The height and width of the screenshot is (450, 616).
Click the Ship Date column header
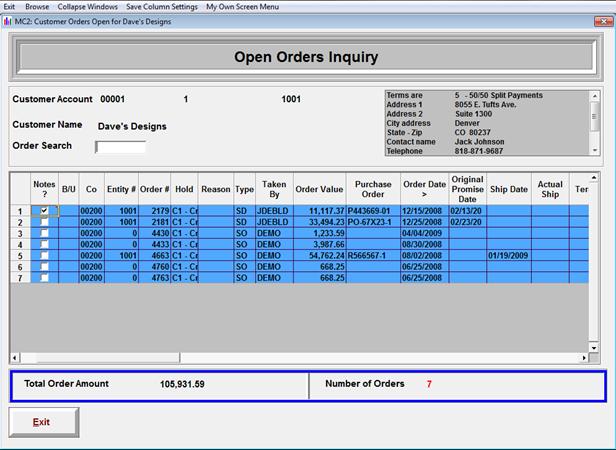tap(509, 189)
